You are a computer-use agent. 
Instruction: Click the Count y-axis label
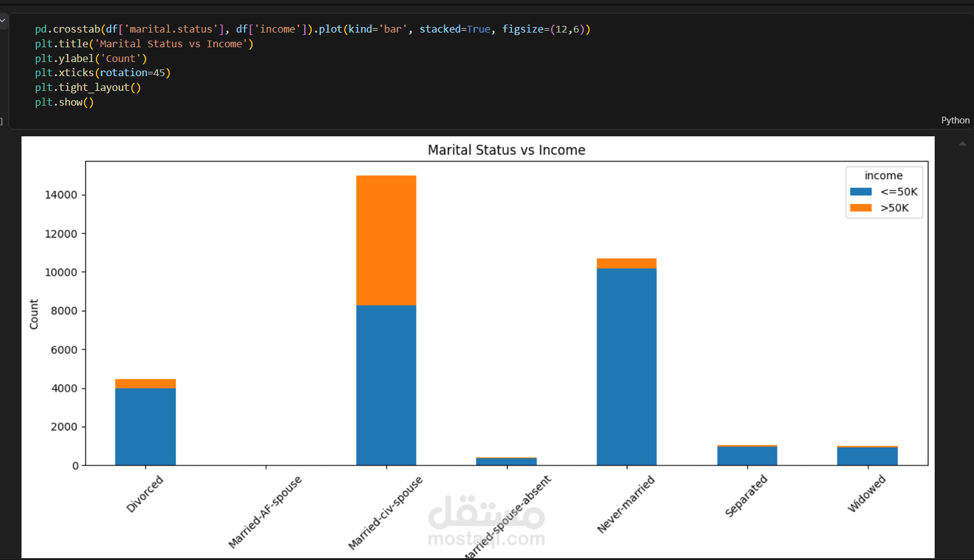34,314
